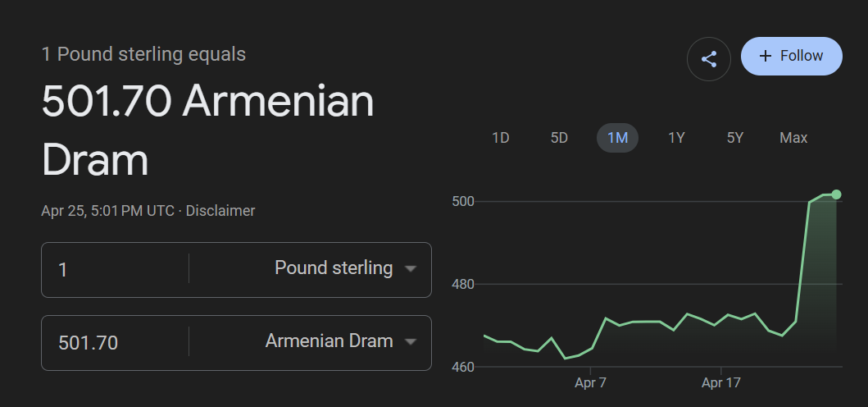The width and height of the screenshot is (868, 407).
Task: Show the 1Y chart view
Action: pyautogui.click(x=676, y=138)
